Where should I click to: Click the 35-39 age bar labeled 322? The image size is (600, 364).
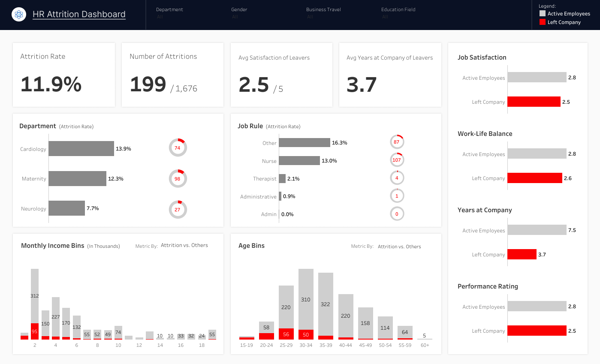(326, 304)
